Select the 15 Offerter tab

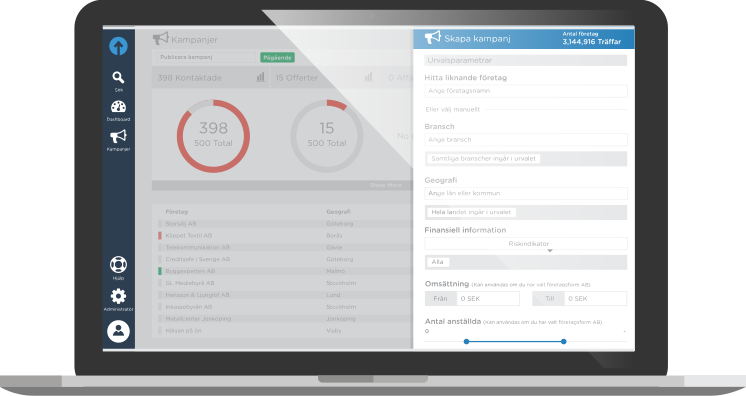tap(323, 77)
